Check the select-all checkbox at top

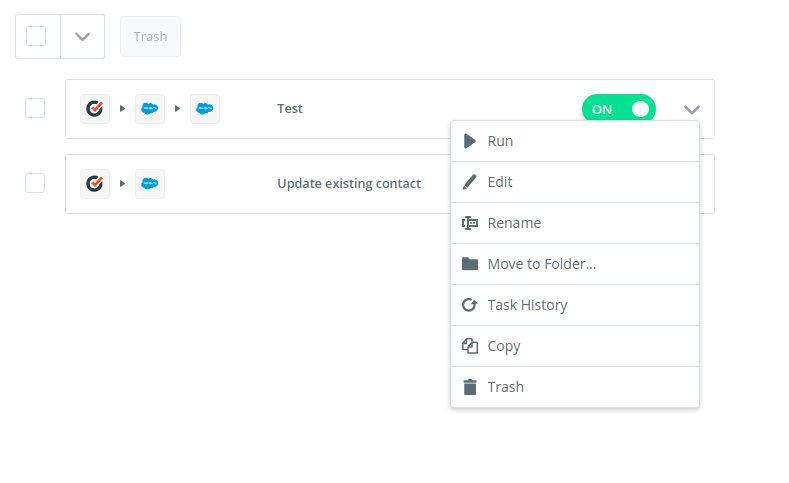36,36
